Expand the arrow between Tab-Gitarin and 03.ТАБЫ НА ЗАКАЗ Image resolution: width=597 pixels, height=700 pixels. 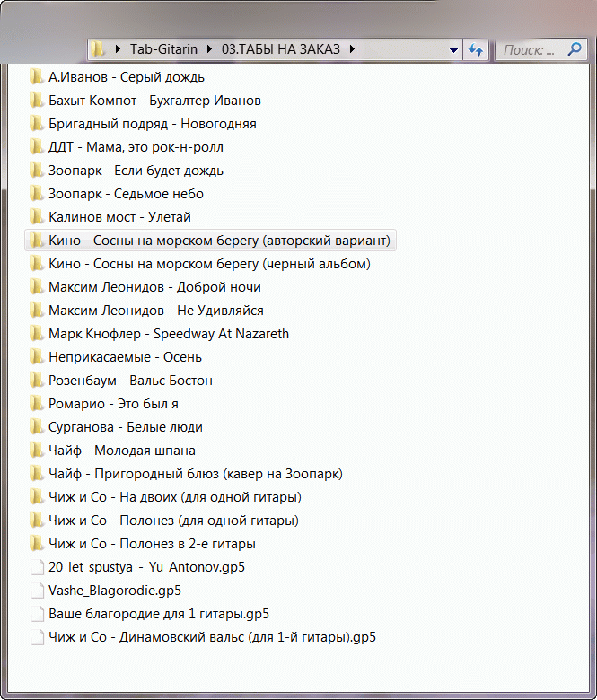[210, 49]
